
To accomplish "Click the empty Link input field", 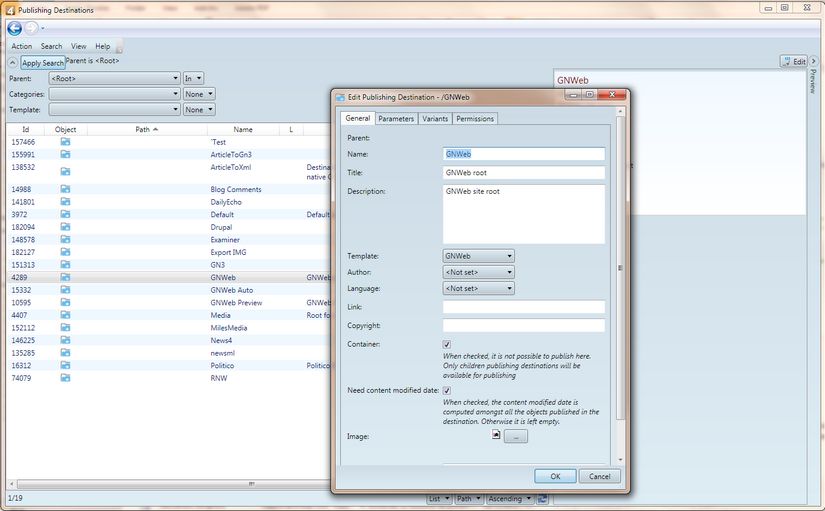I will [x=524, y=307].
